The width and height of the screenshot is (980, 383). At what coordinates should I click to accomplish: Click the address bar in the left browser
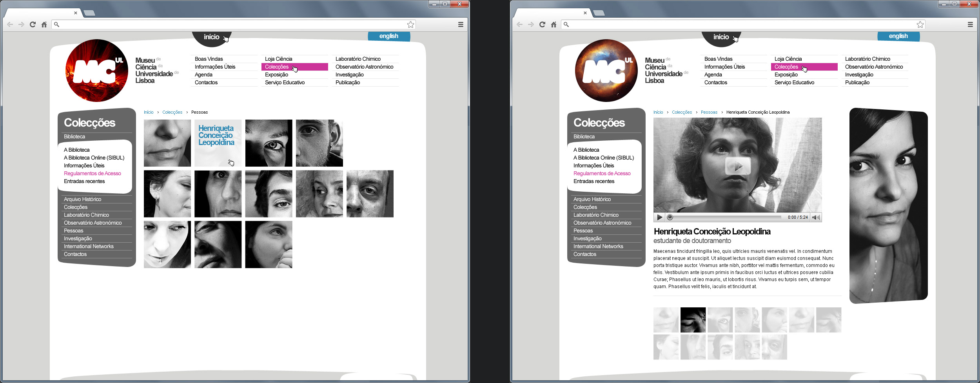tap(231, 24)
